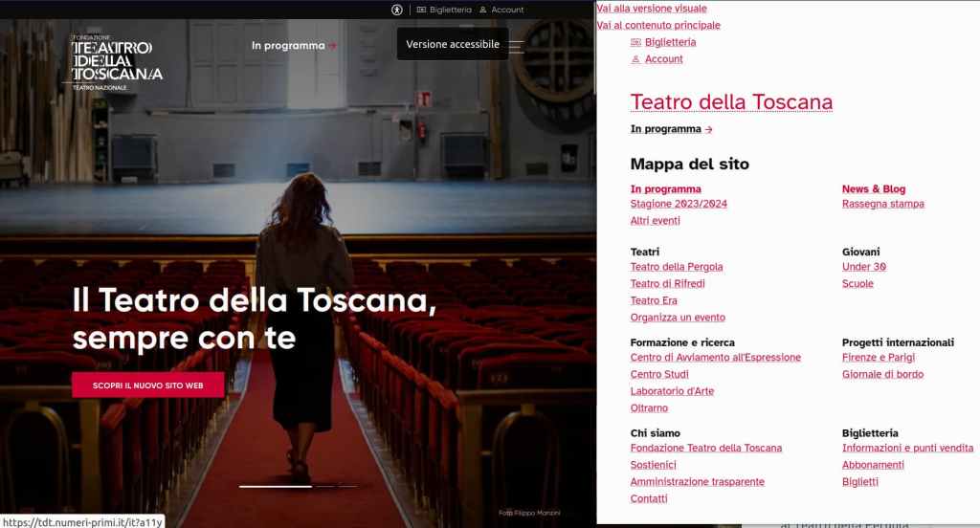Jump to the second carousel slide indicator
980x528 pixels.
323,486
